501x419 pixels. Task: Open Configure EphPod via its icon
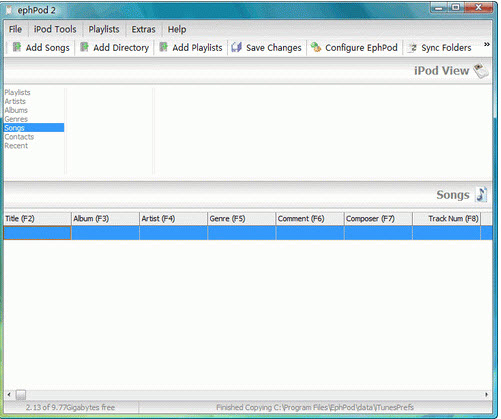point(316,47)
